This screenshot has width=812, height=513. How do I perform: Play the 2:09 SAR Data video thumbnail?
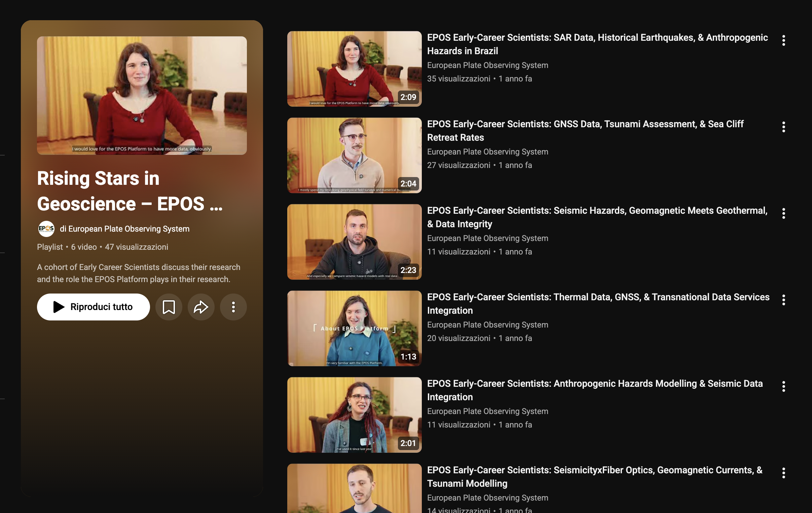tap(355, 69)
